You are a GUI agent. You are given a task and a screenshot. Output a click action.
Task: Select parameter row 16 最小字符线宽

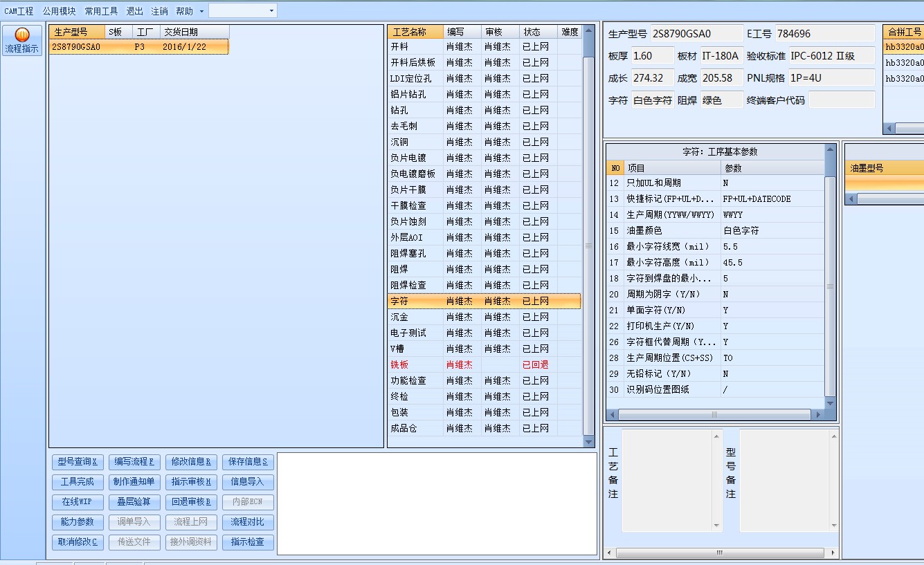click(x=716, y=246)
